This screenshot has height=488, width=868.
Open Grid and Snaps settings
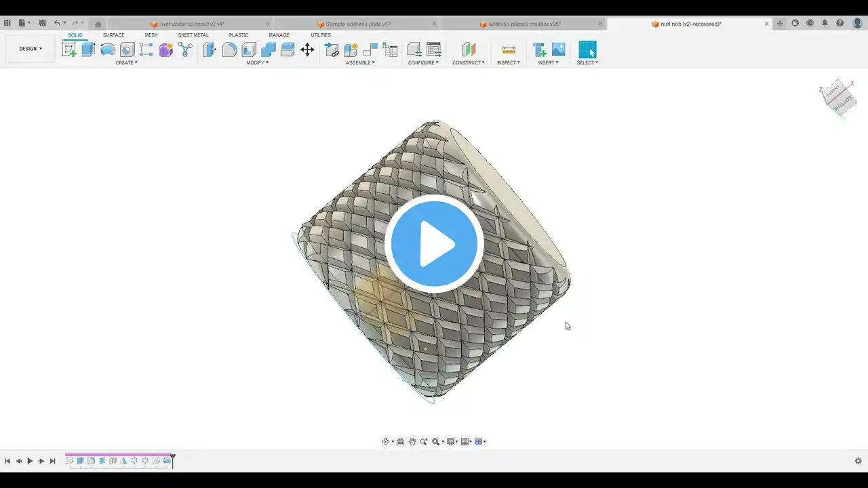point(466,442)
